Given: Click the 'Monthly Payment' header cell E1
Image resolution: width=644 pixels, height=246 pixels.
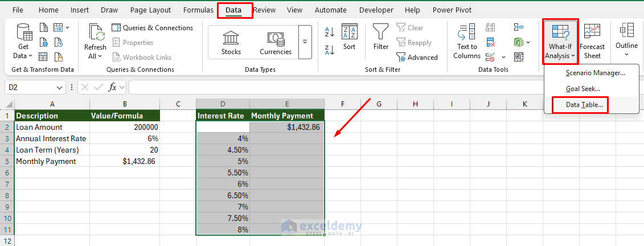Looking at the screenshot, I should click(286, 116).
